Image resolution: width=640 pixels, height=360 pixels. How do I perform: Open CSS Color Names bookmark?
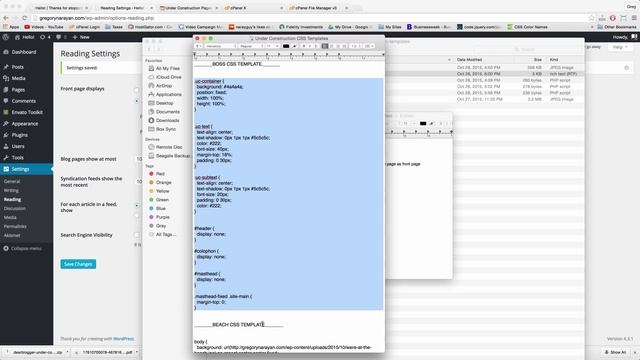coord(527,27)
